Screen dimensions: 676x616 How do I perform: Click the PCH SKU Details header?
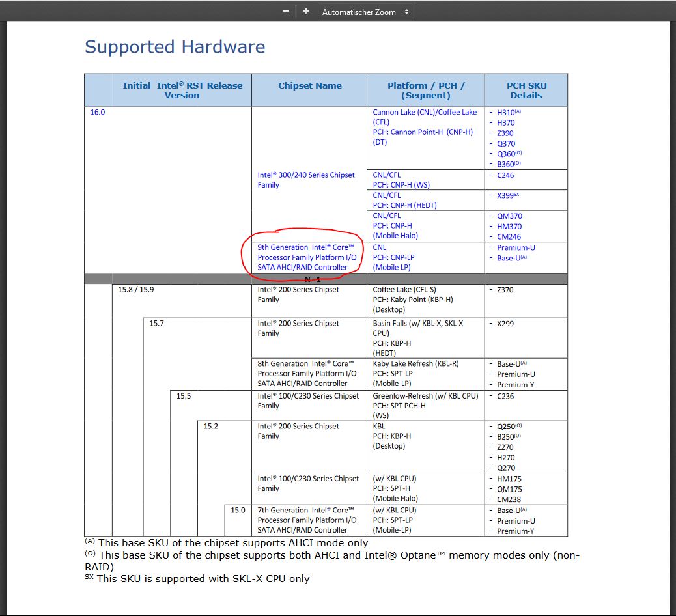(x=526, y=91)
